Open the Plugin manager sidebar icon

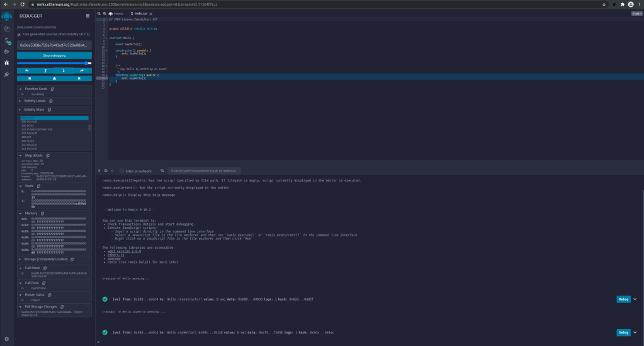tap(7, 74)
